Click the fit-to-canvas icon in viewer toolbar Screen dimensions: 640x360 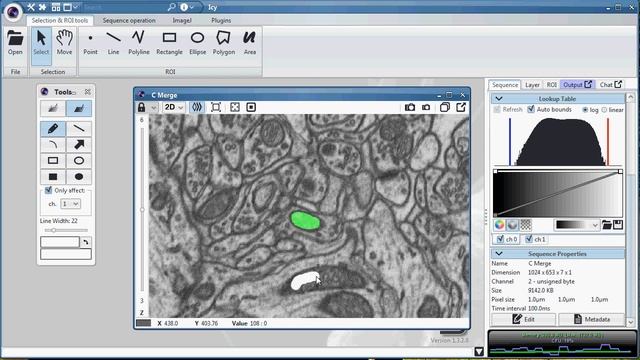[216, 107]
